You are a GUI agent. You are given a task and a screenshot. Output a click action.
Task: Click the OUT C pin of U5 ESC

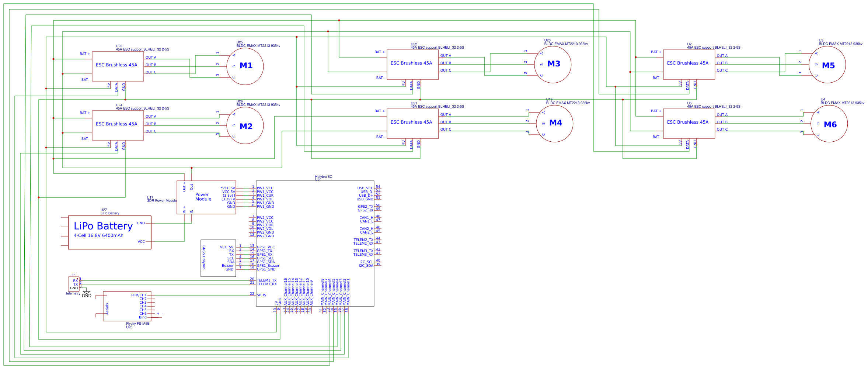[x=722, y=130]
